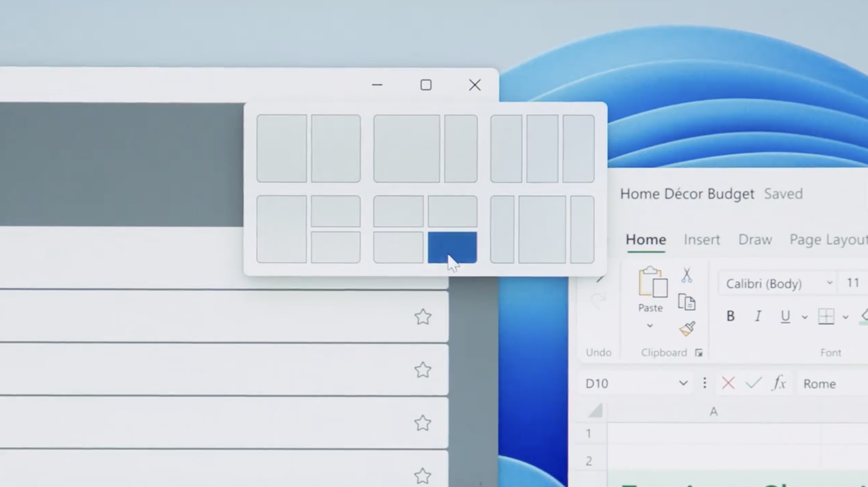
Task: Toggle Underline formatting
Action: pos(785,316)
